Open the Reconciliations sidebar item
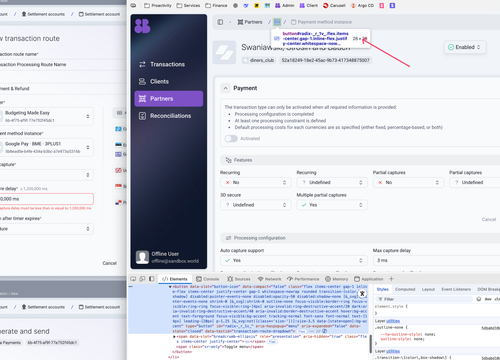Screen dimensions: 500x360 click(169, 116)
